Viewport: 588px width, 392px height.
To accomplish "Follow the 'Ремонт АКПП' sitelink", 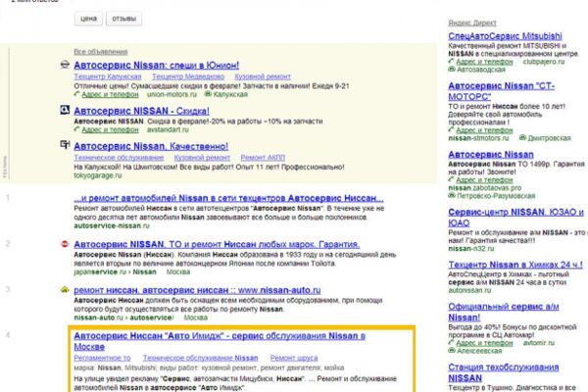I will (x=263, y=158).
